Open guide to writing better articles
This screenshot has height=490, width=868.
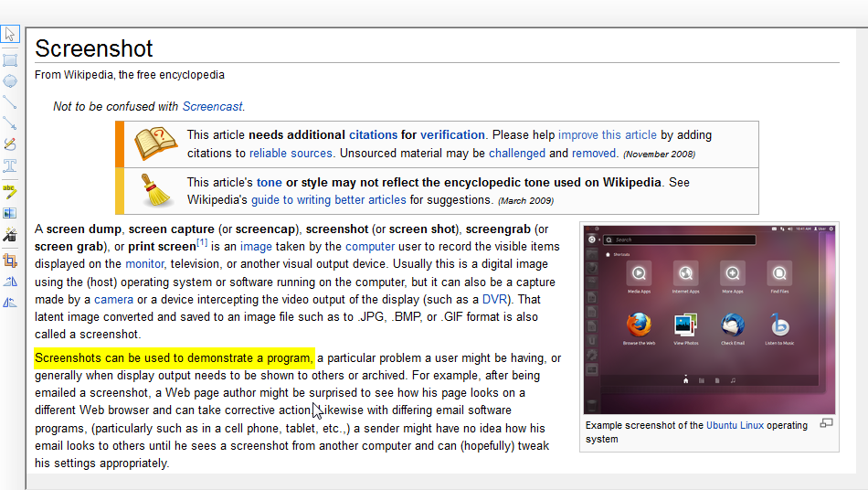click(329, 200)
